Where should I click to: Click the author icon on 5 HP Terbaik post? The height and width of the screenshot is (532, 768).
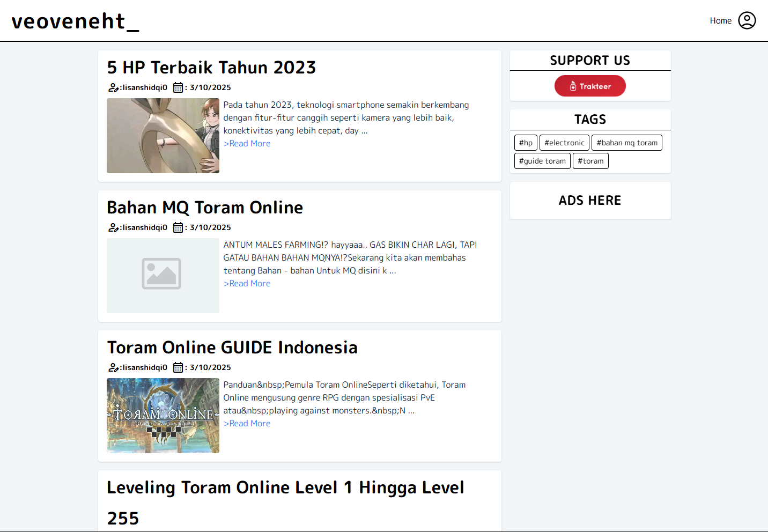tap(113, 87)
